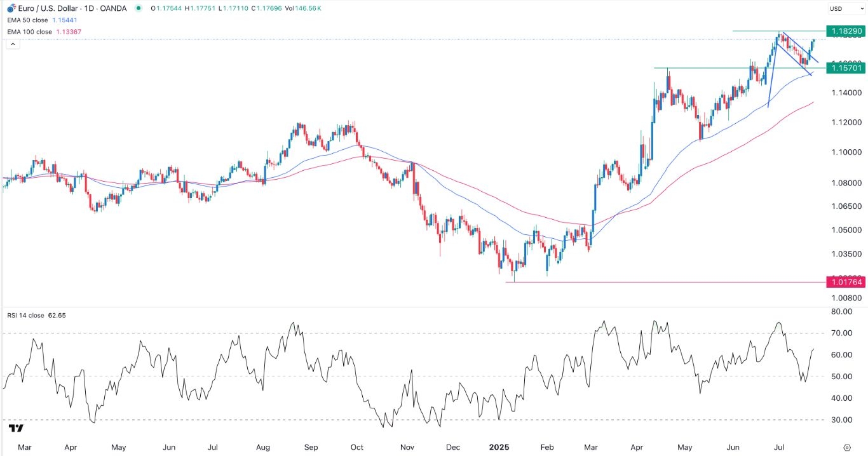Click the EUR/USD symbol flag icon

click(10, 9)
